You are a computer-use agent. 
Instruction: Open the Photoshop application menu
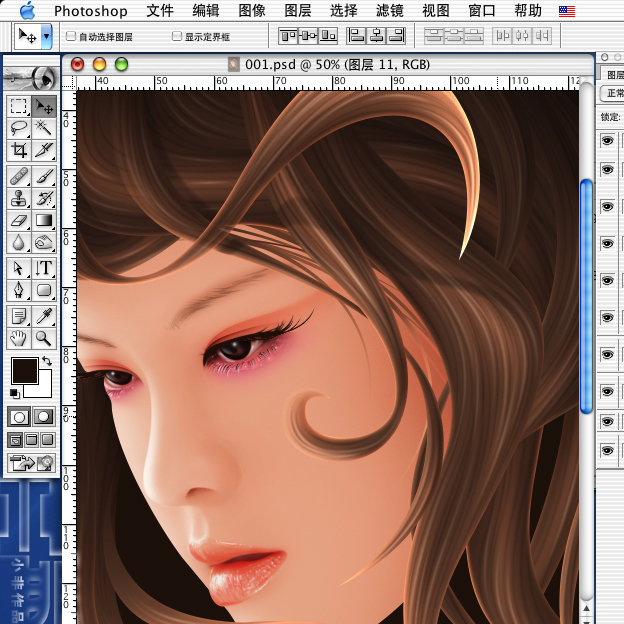point(91,11)
